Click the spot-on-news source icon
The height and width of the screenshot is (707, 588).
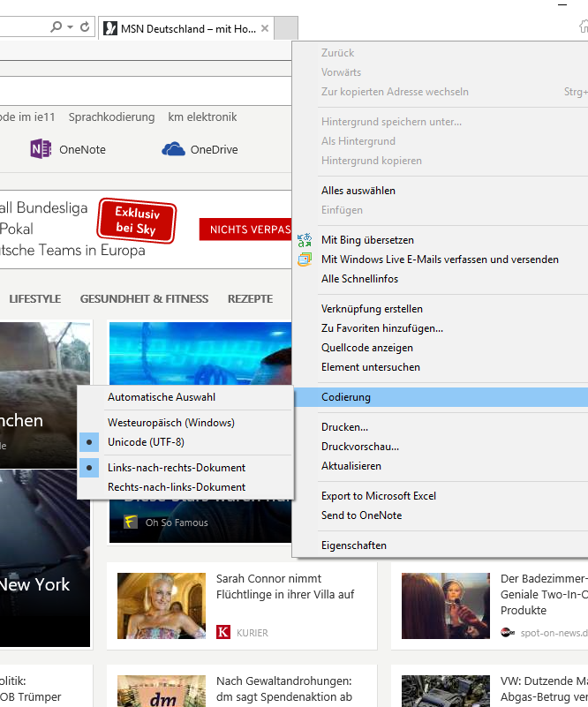click(x=508, y=633)
